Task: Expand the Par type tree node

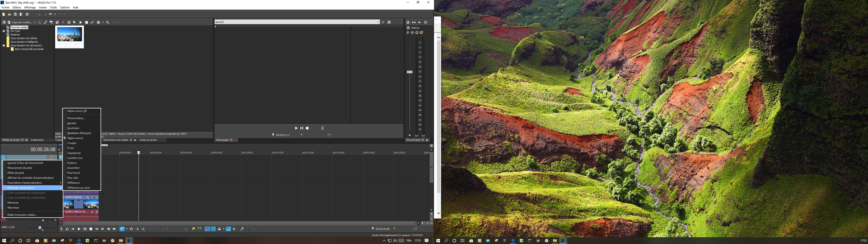Action: point(4,31)
